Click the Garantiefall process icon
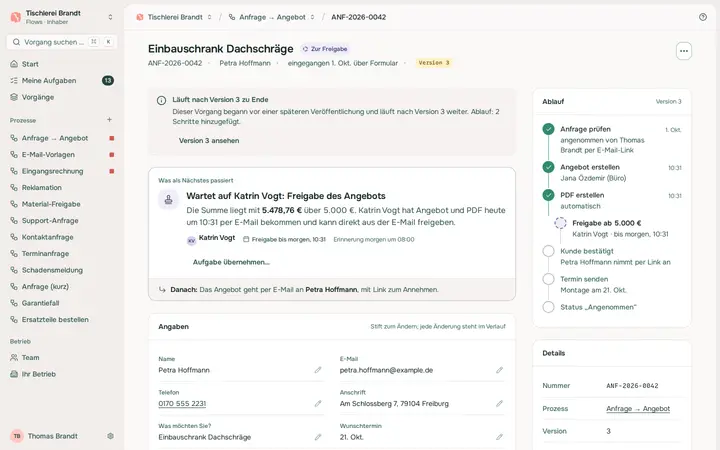The width and height of the screenshot is (720, 450). click(x=14, y=303)
